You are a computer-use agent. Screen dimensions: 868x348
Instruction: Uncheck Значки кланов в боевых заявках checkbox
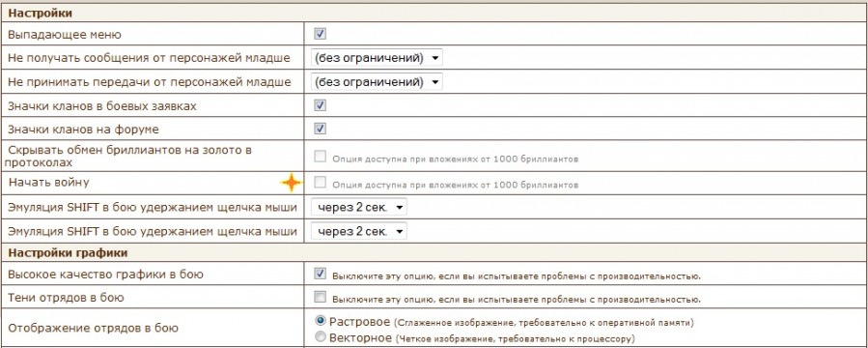320,105
